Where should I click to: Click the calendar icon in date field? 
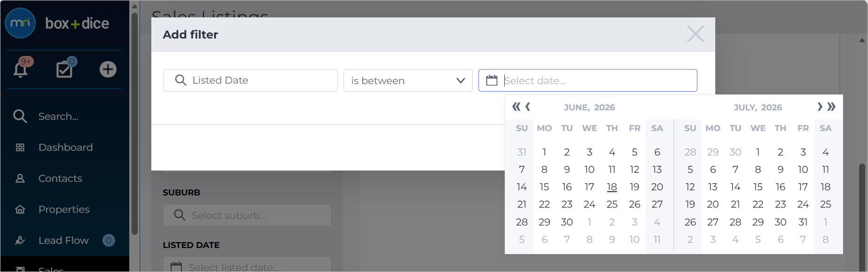492,80
